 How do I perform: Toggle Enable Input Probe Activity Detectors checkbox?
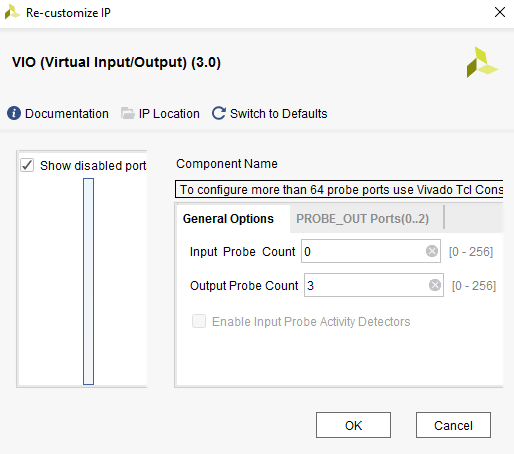(199, 321)
